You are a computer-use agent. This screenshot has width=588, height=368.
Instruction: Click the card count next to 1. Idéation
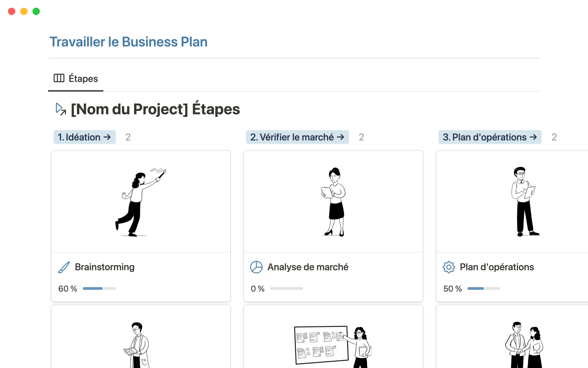pyautogui.click(x=128, y=137)
